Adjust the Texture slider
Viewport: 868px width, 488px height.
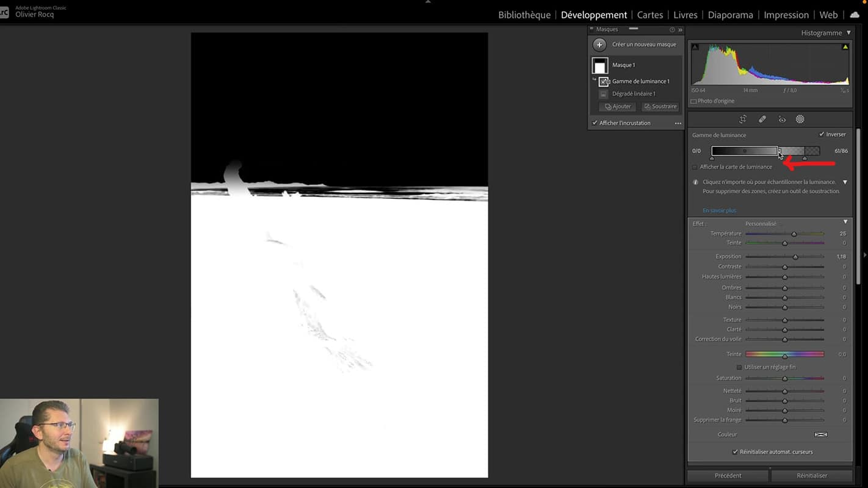pyautogui.click(x=785, y=320)
